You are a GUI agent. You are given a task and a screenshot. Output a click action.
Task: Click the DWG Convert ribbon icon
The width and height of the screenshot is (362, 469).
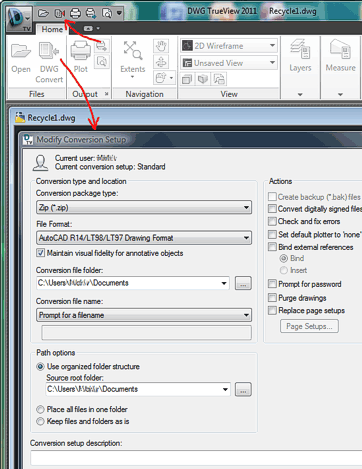pyautogui.click(x=49, y=51)
